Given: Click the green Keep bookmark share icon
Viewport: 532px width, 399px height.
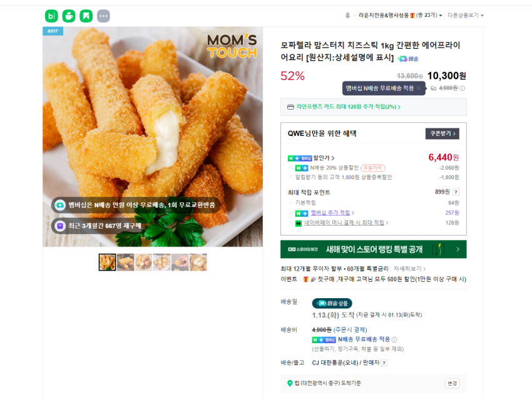Looking at the screenshot, I should tap(86, 16).
